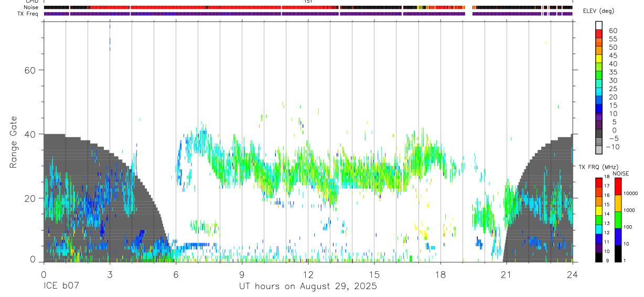This screenshot has width=644, height=297.
Task: Click the '15' hour tick on UT axis
Action: pyautogui.click(x=374, y=274)
